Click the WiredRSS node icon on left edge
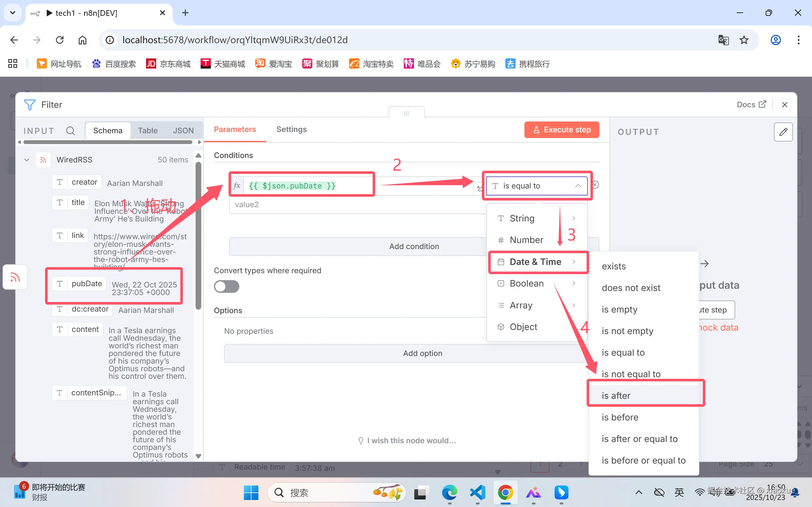The height and width of the screenshot is (507, 812). pyautogui.click(x=15, y=277)
